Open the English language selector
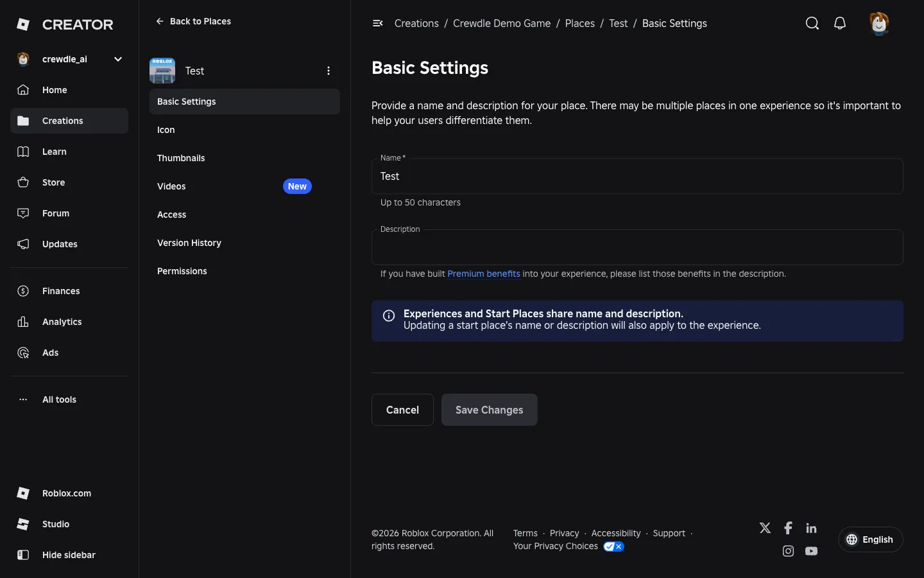Image resolution: width=924 pixels, height=578 pixels. tap(870, 539)
